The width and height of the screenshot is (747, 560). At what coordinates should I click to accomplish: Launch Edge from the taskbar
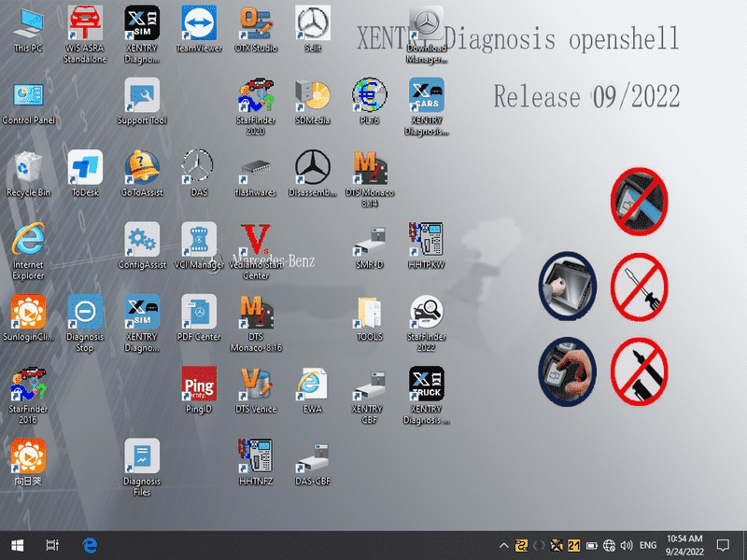pyautogui.click(x=90, y=545)
